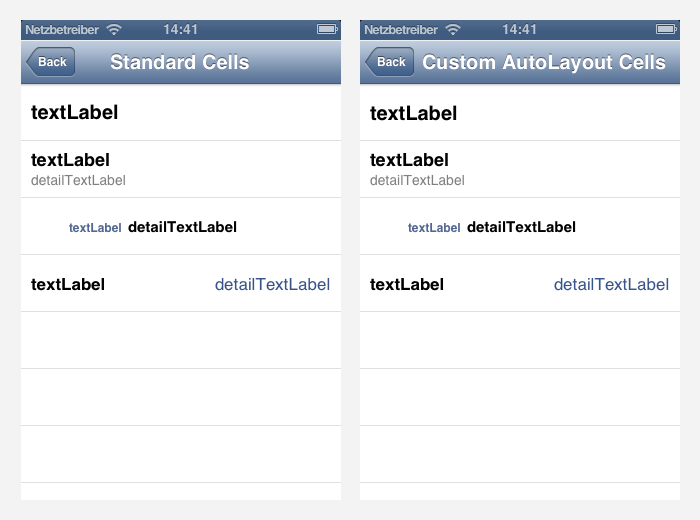The image size is (700, 520).
Task: Tap Netzbetreiber carrier label on right phone
Action: (401, 30)
